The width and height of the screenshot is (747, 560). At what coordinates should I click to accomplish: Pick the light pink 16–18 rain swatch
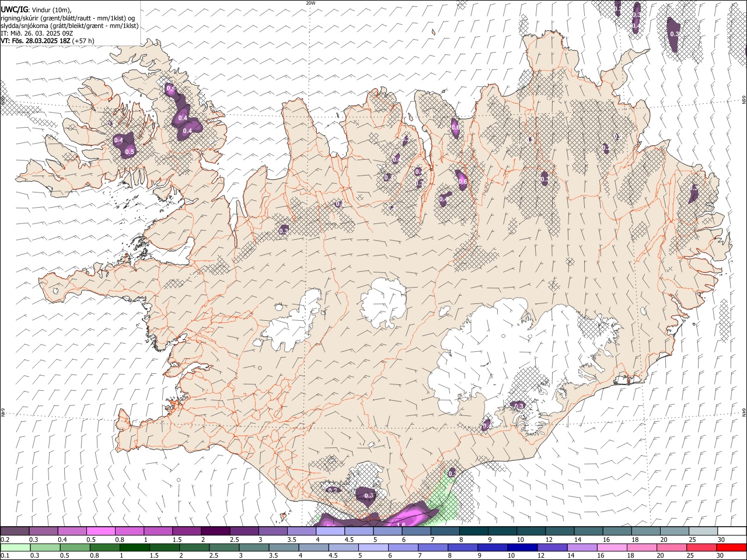click(x=612, y=547)
